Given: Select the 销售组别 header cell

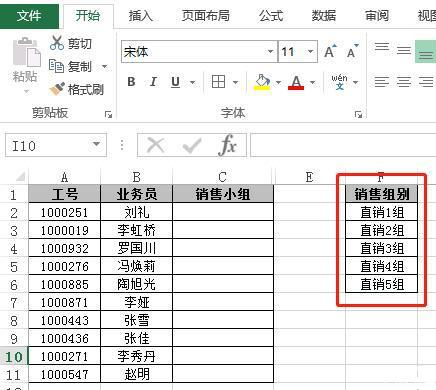Looking at the screenshot, I should (x=382, y=194).
